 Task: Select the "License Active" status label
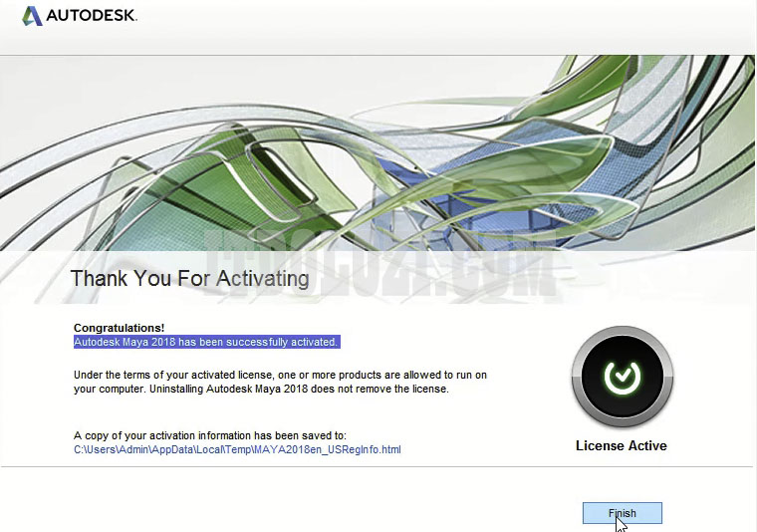[x=622, y=445]
